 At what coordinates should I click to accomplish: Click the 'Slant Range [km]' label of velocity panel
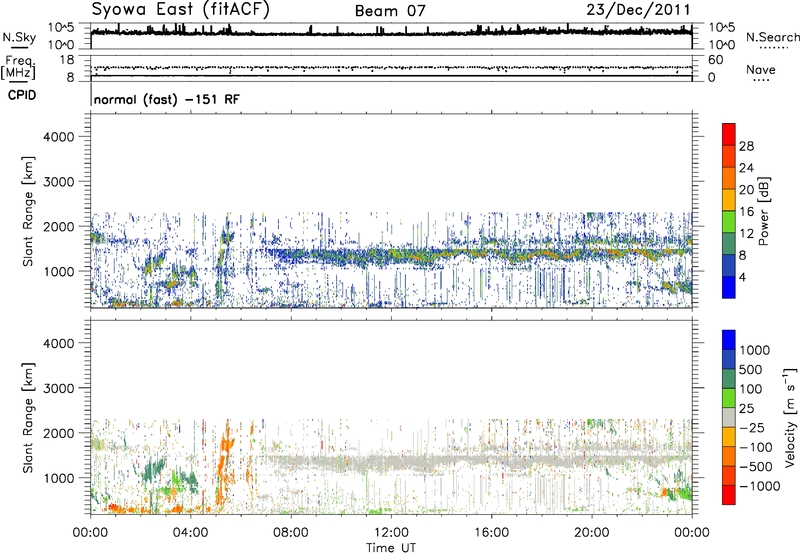point(28,418)
